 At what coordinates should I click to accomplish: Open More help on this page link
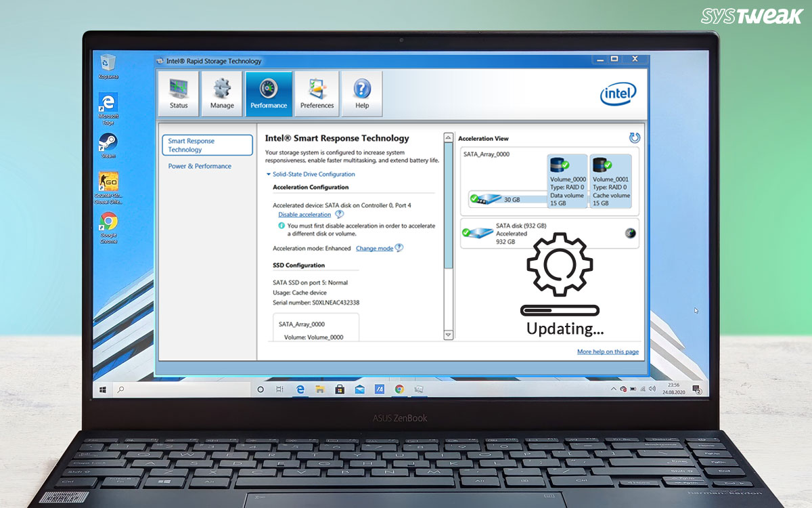[x=608, y=352]
